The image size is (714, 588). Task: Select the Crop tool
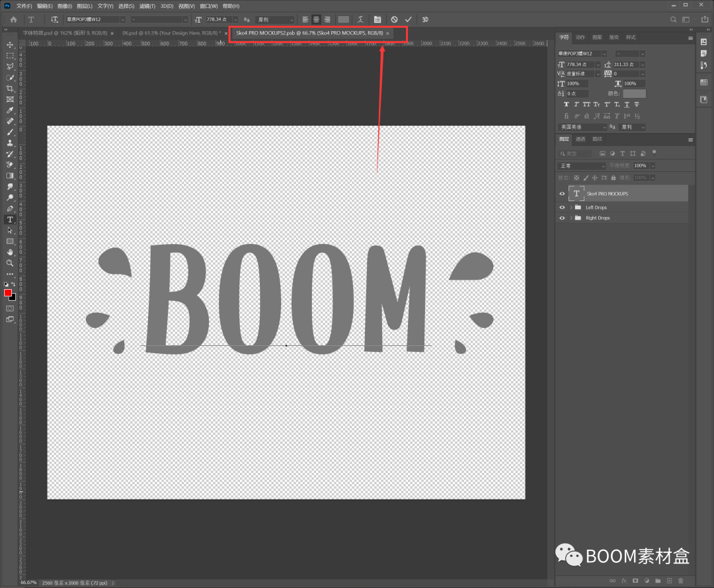(10, 89)
